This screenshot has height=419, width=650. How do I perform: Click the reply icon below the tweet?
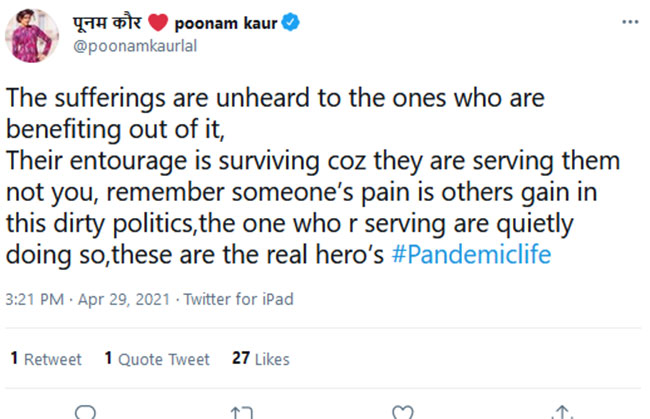pyautogui.click(x=87, y=412)
